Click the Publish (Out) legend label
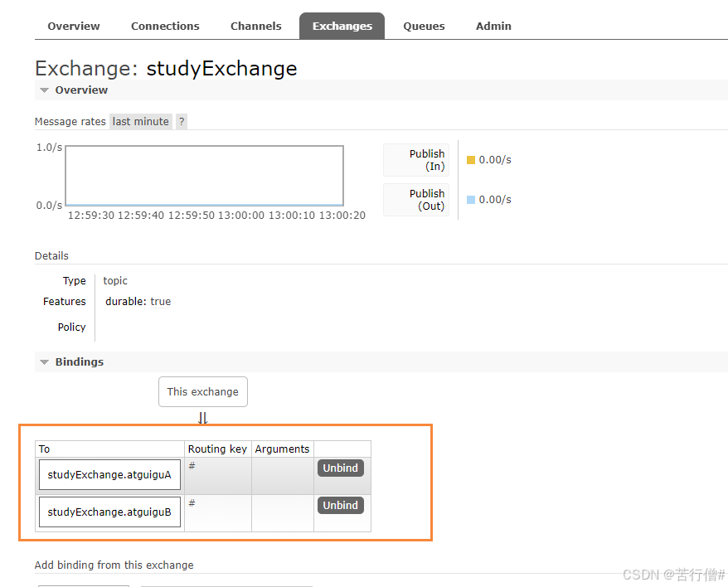The height and width of the screenshot is (587, 728). 416,200
